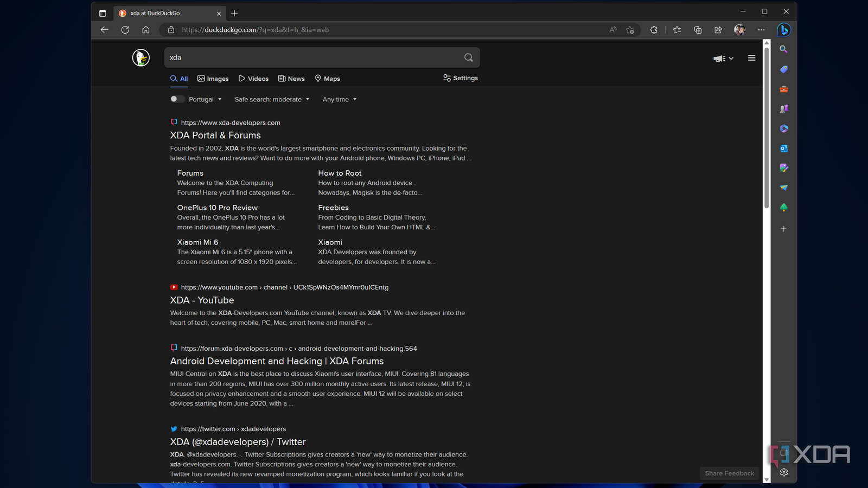Switch to the Images tab
The width and height of the screenshot is (868, 488).
[213, 79]
